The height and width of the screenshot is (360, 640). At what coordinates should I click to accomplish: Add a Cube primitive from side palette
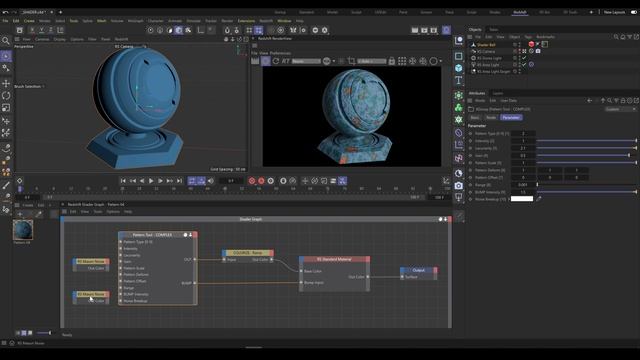(x=459, y=68)
